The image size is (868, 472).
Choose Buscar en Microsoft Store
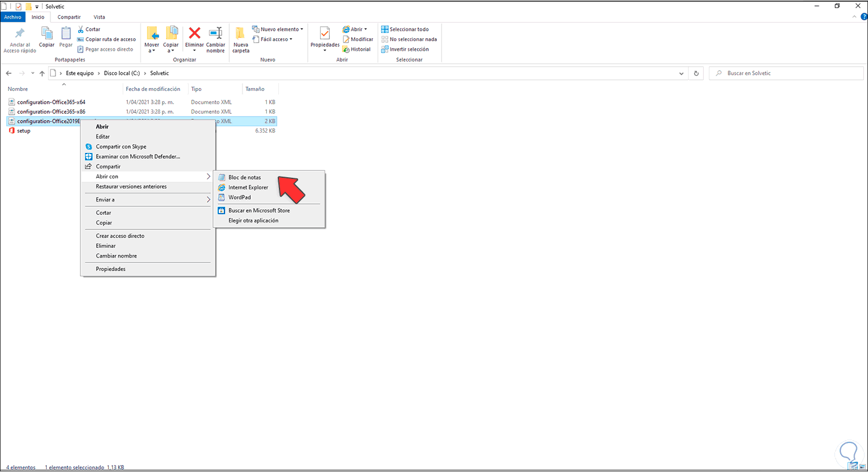[x=269, y=210]
